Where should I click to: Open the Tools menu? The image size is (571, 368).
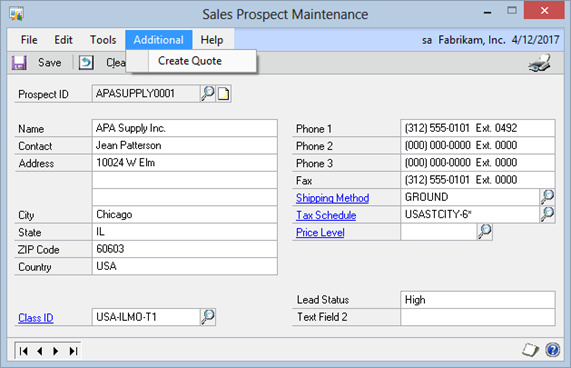tap(103, 40)
